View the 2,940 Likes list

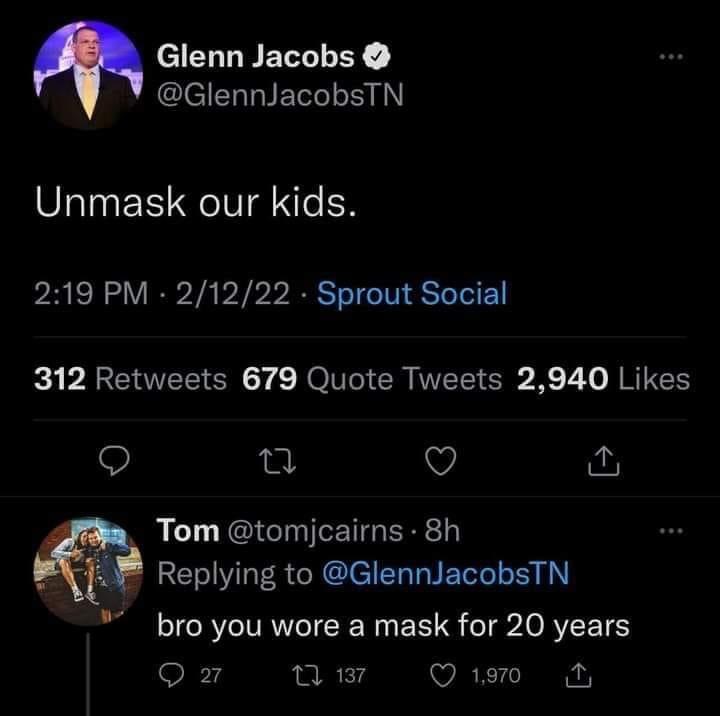coord(603,378)
